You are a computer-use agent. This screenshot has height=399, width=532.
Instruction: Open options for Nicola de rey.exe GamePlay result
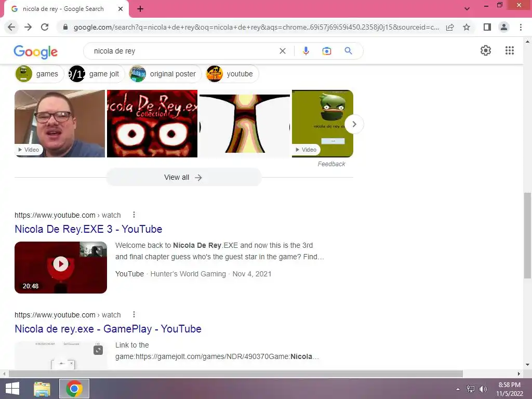(134, 314)
